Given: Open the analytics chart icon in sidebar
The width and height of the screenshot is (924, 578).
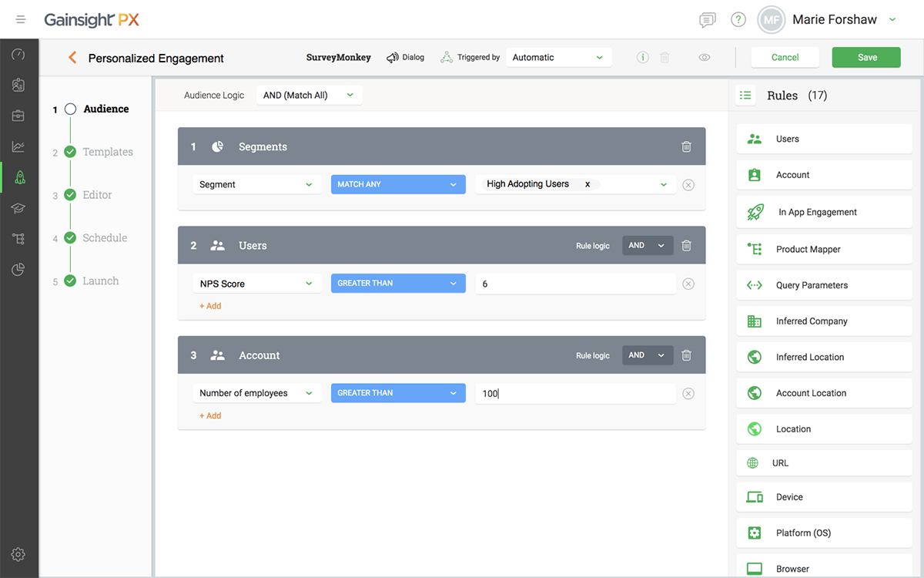Looking at the screenshot, I should (19, 146).
